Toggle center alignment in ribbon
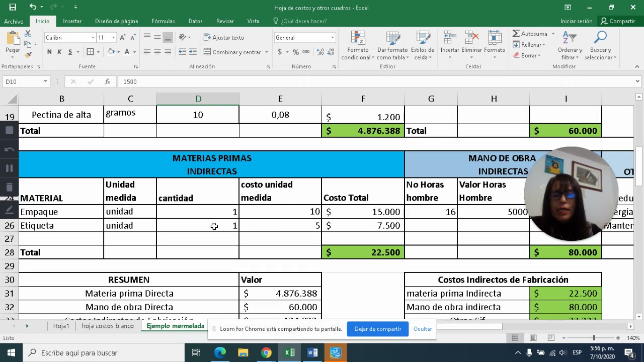 click(157, 52)
